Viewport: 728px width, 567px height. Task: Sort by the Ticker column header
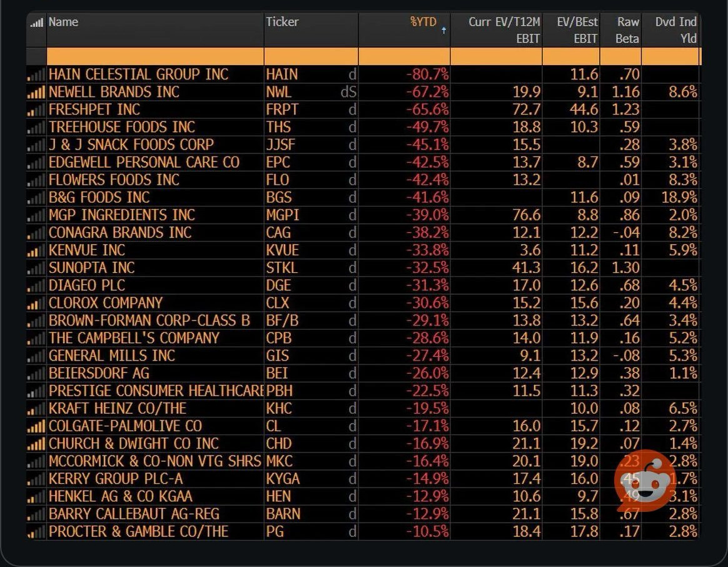click(282, 22)
